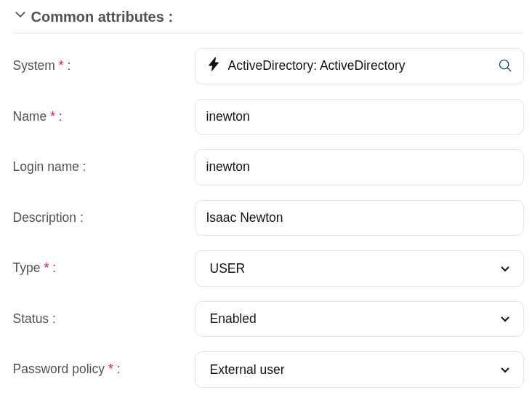This screenshot has height=395, width=532.
Task: Click the Name field label
Action: click(x=30, y=116)
